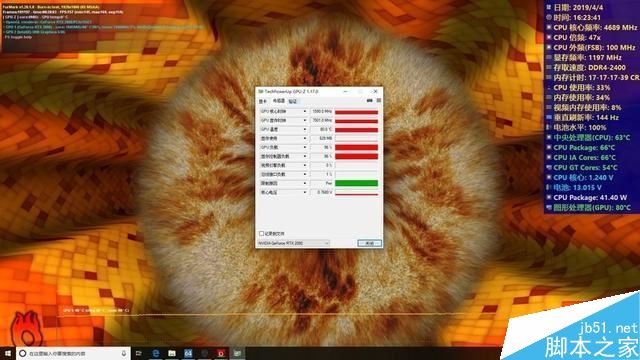The height and width of the screenshot is (360, 640).
Task: Open the GPU 温度 sensor dropdown arrow
Action: coord(304,129)
